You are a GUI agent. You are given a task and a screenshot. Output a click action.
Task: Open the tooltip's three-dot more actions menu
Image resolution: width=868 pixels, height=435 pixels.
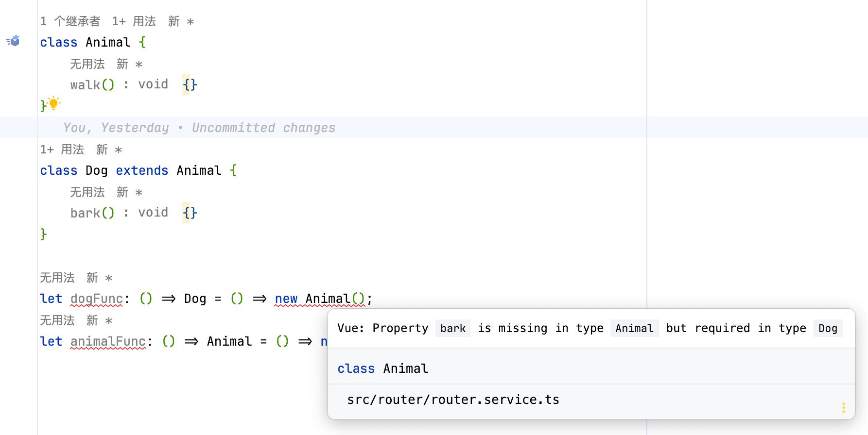coord(844,408)
